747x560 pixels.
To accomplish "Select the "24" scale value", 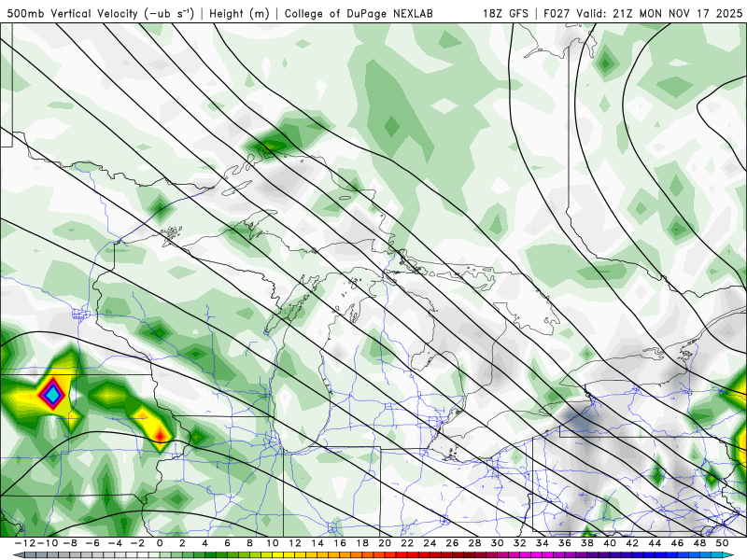I will click(430, 543).
